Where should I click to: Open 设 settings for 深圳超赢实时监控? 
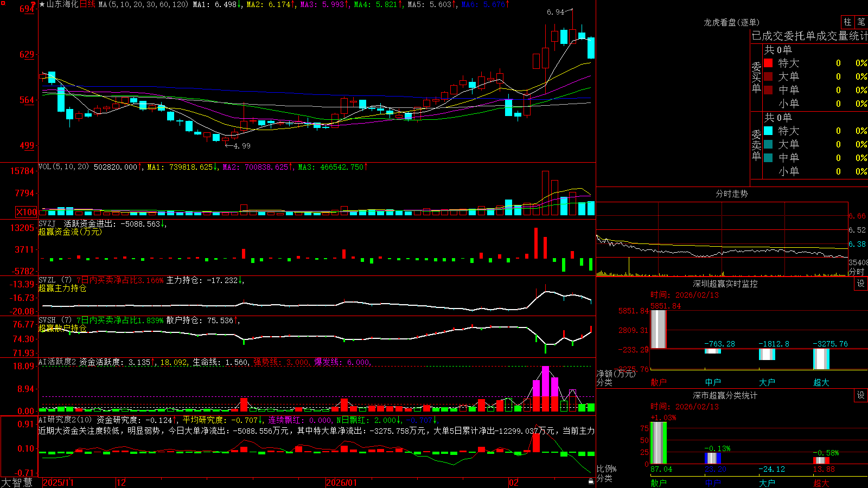(860, 284)
